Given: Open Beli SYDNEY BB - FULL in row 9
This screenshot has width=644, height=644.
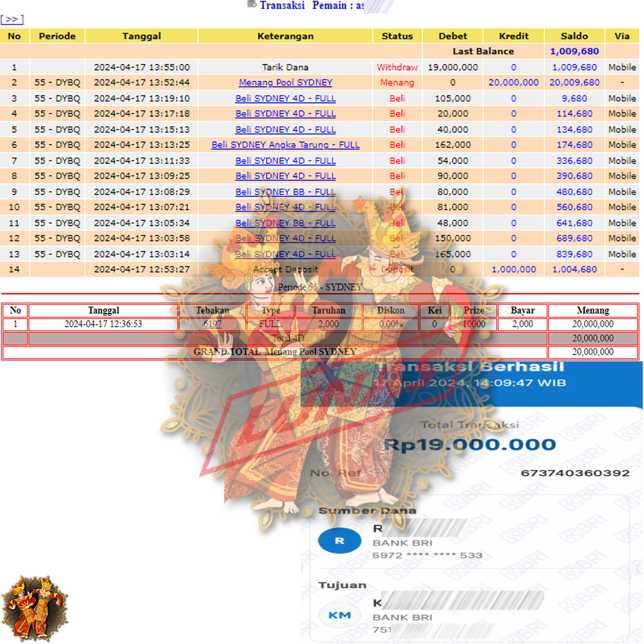Looking at the screenshot, I should 285,192.
